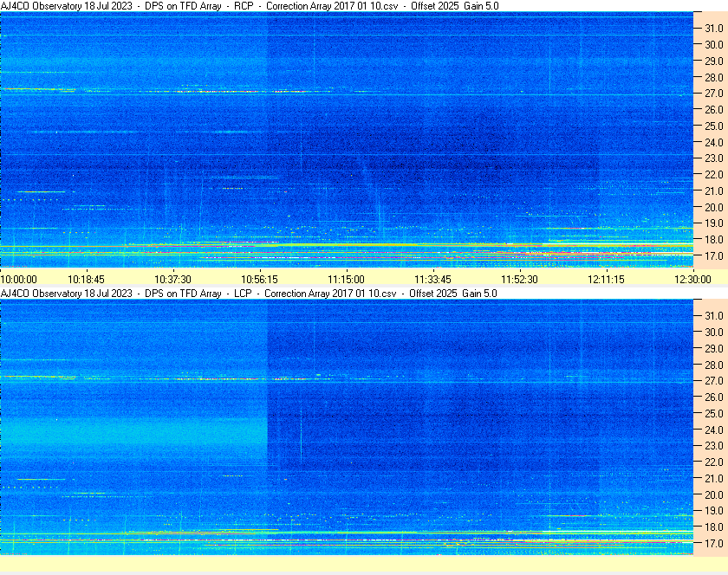Click the 18.0 frequency label on RCP plot
The height and width of the screenshot is (575, 728).
(714, 240)
